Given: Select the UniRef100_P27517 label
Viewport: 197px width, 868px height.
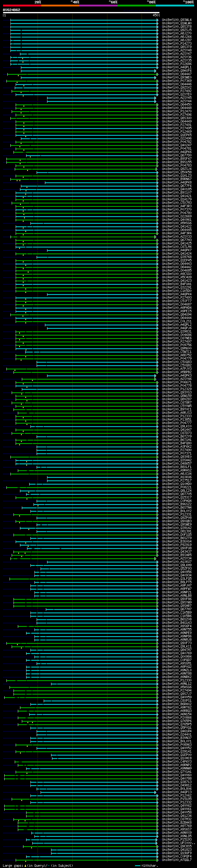Looking at the screenshot, I should tap(176, 481).
